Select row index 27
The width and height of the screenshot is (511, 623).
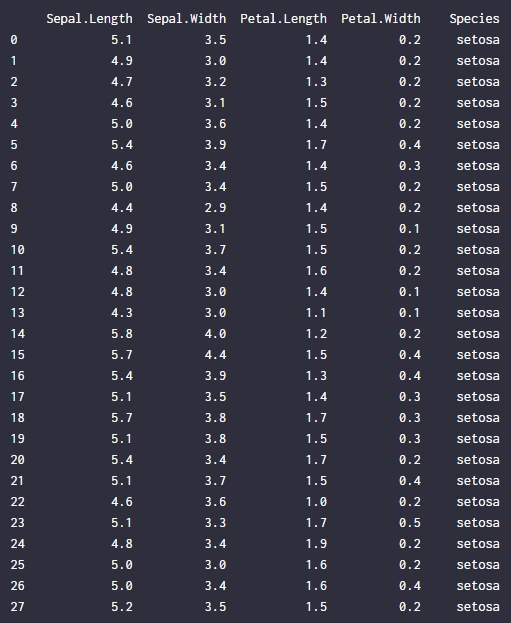(17, 607)
